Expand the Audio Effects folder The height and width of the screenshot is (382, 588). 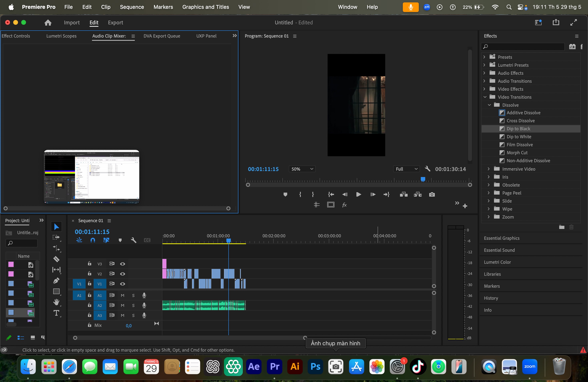484,73
